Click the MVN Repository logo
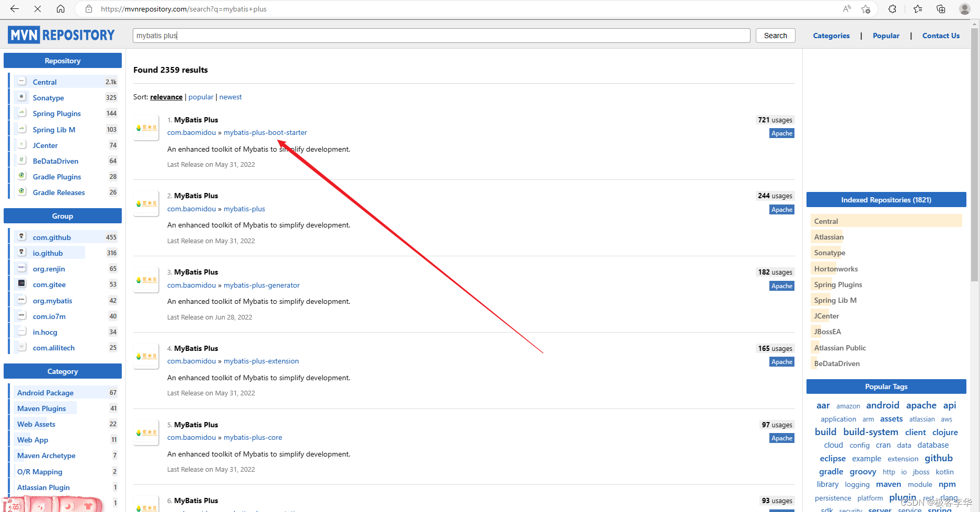The height and width of the screenshot is (512, 980). [61, 35]
